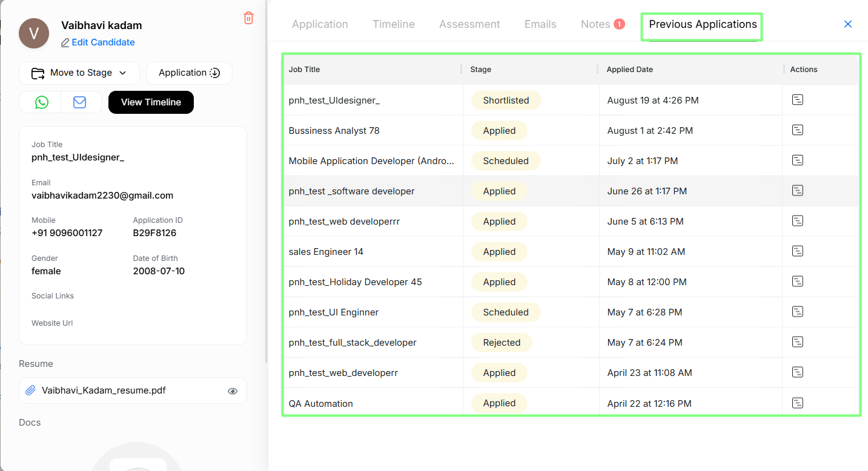Open the Move to Stage dropdown
The width and height of the screenshot is (868, 471).
point(79,73)
